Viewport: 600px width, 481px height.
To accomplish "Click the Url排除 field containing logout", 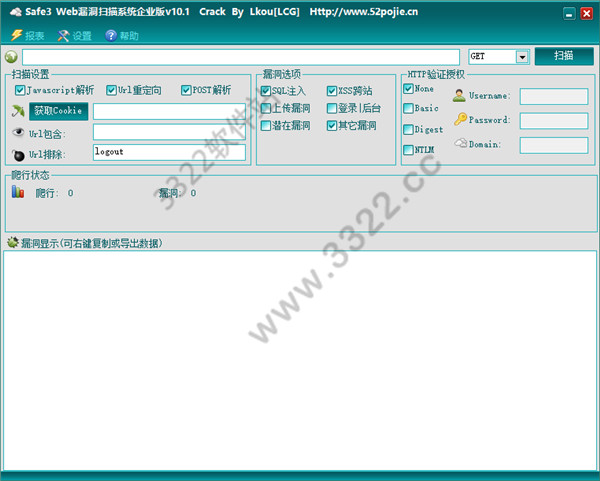I will tap(169, 152).
